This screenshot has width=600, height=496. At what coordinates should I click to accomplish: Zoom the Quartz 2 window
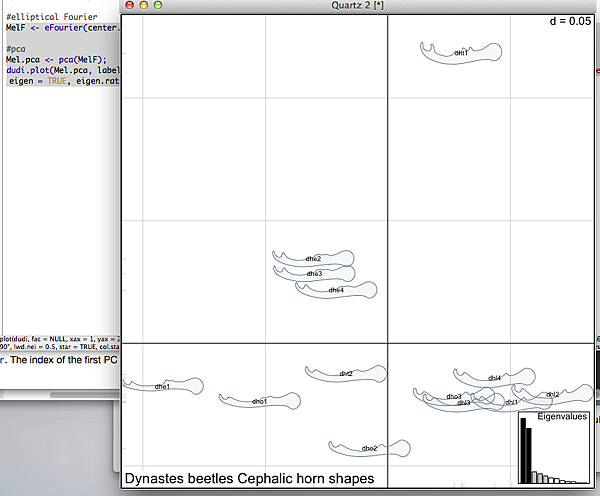point(158,5)
